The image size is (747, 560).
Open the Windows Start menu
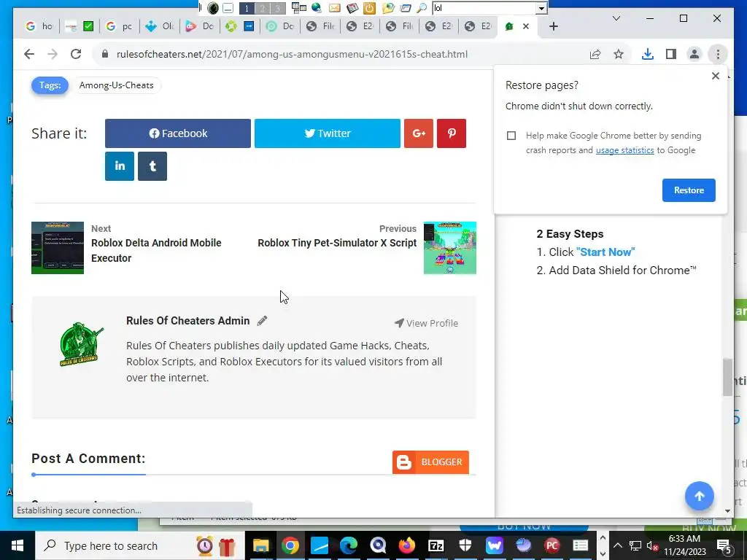pos(18,545)
